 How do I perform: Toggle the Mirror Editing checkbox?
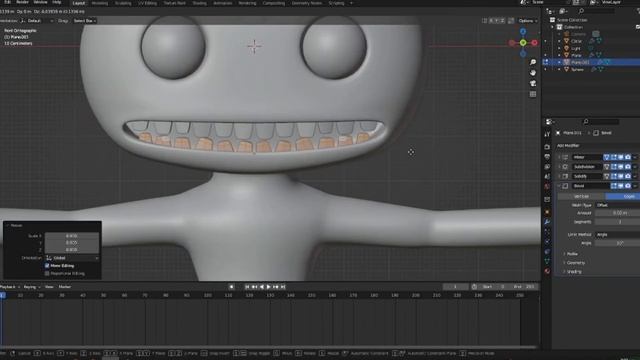[x=47, y=266]
